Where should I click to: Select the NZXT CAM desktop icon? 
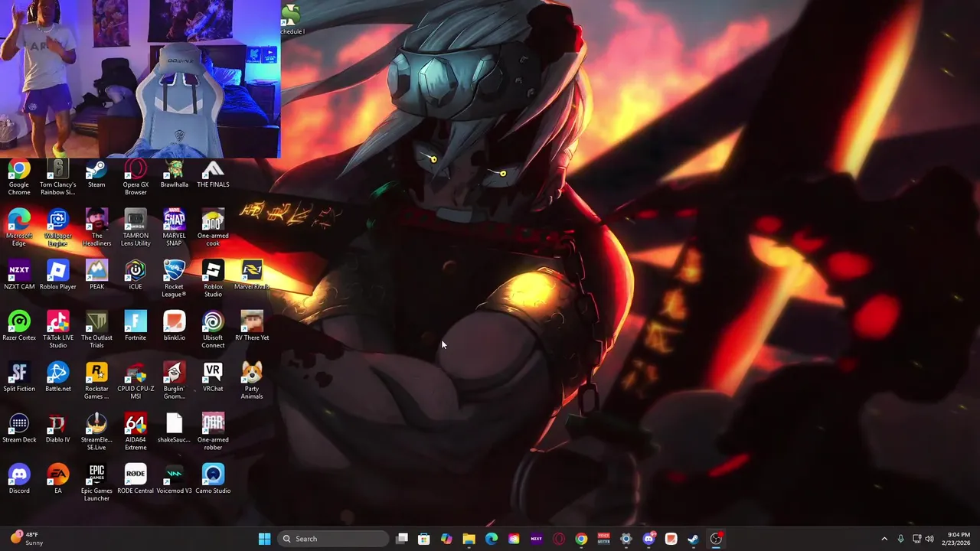19,275
